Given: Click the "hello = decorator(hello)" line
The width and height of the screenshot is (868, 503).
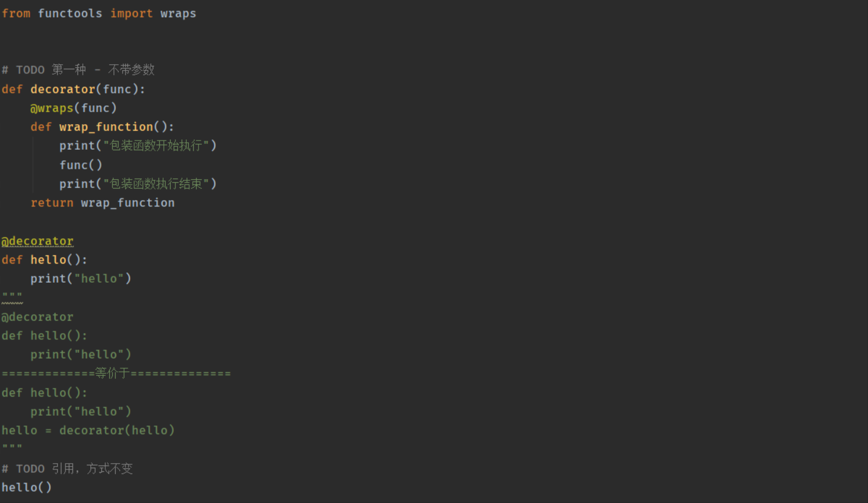Looking at the screenshot, I should (88, 430).
